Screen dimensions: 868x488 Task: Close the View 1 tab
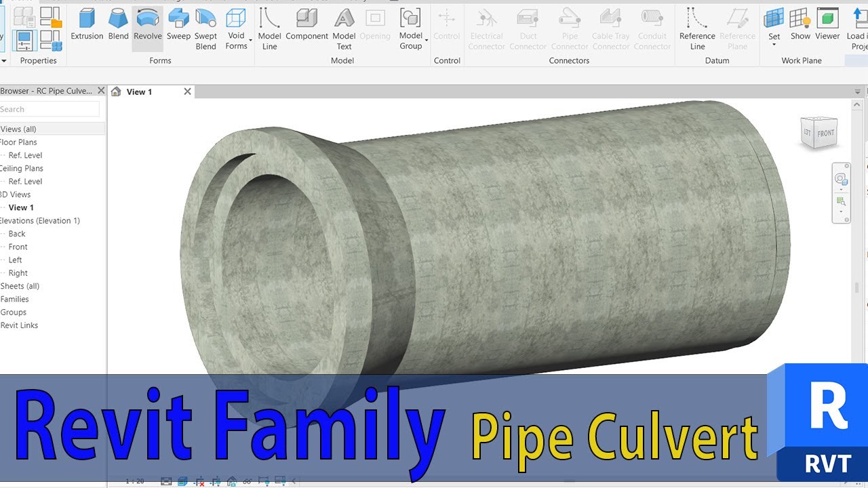click(187, 91)
